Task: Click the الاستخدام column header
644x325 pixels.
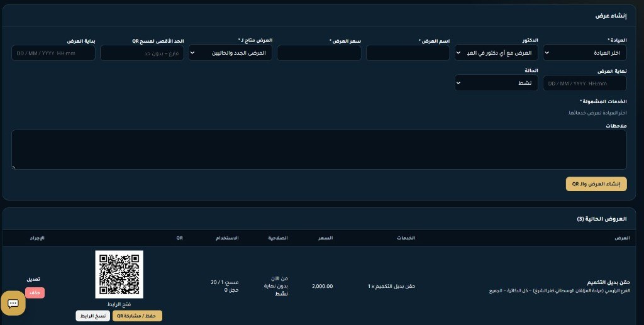Action: pyautogui.click(x=227, y=238)
